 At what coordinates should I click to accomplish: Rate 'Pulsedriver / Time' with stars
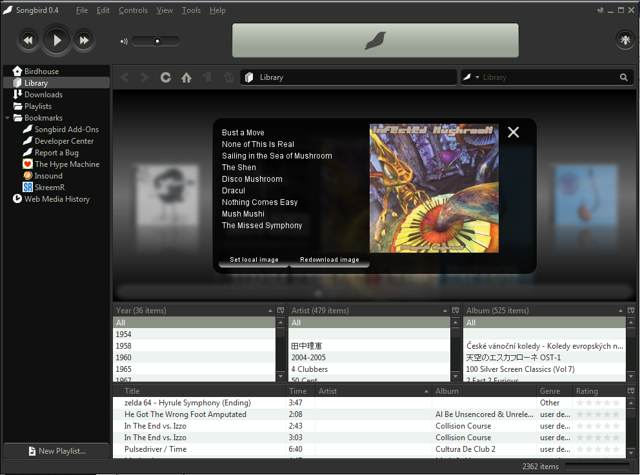click(x=598, y=449)
